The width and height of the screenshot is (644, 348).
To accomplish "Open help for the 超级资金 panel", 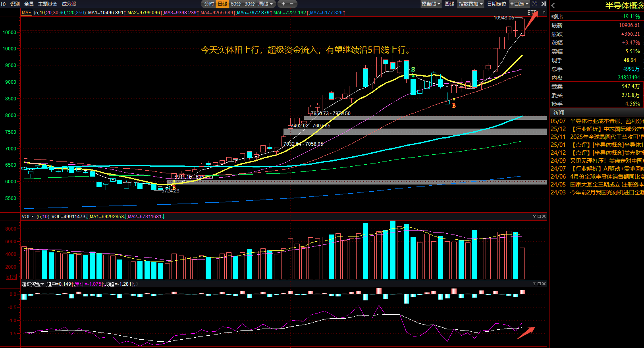I will tap(534, 284).
